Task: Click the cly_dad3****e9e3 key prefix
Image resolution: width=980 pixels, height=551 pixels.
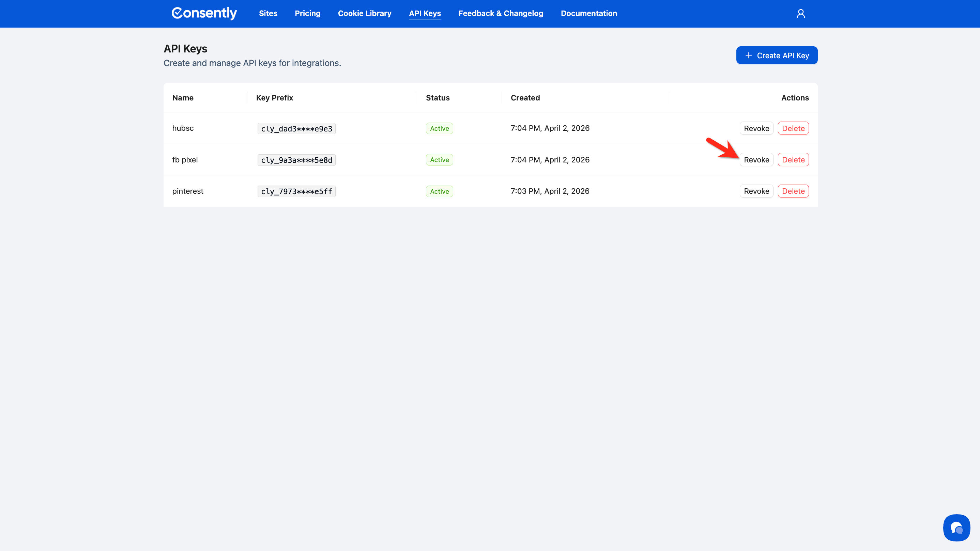Action: tap(296, 129)
